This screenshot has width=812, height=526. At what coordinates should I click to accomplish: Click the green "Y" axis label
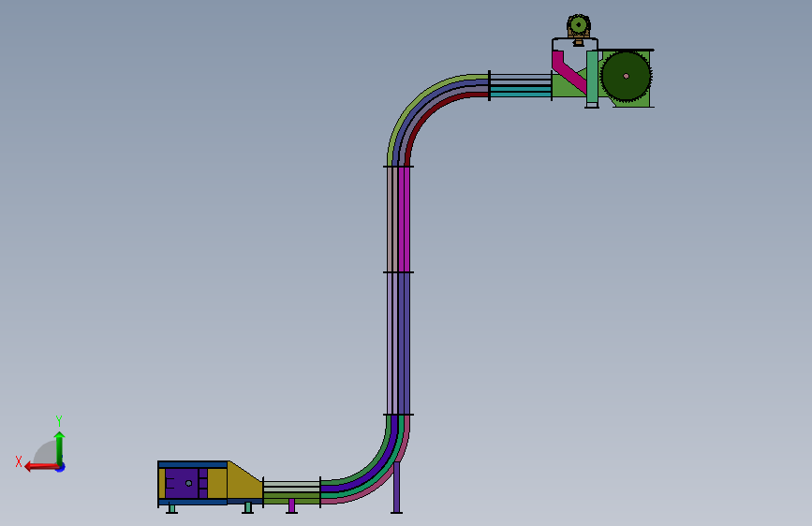[x=59, y=420]
